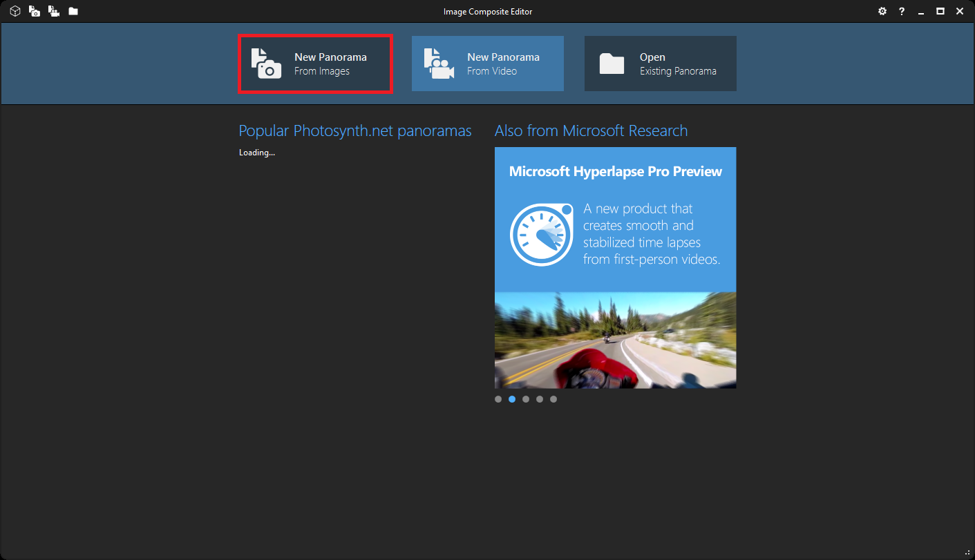
Task: Maximize the Image Composite Editor window
Action: (940, 11)
